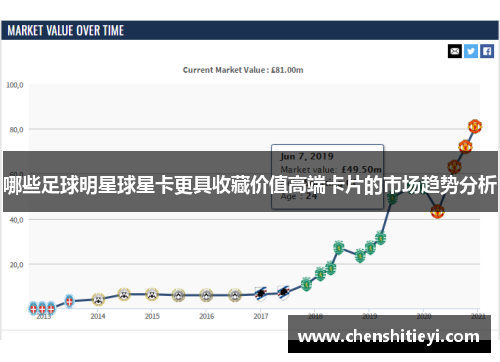Click the '40,0' y-axis label
The width and height of the screenshot is (500, 362).
[16, 220]
